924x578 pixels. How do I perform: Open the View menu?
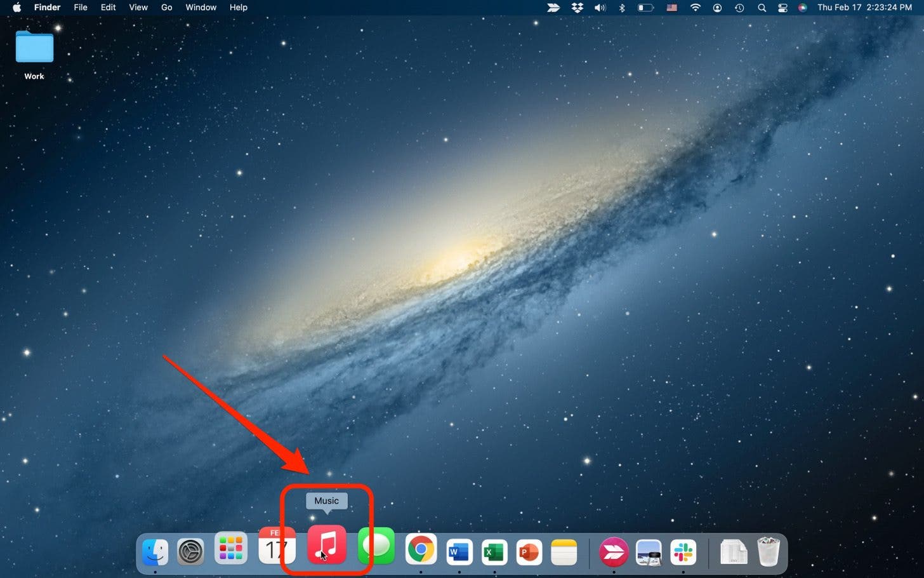click(x=138, y=8)
